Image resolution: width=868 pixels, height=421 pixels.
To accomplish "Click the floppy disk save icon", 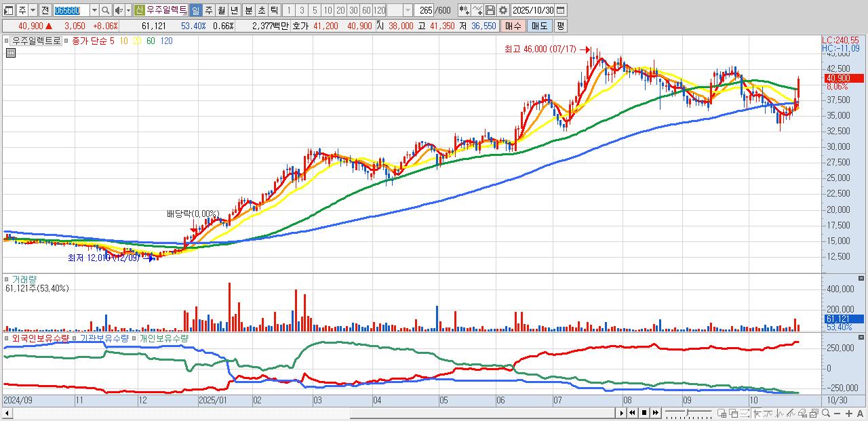I will tap(490, 10).
